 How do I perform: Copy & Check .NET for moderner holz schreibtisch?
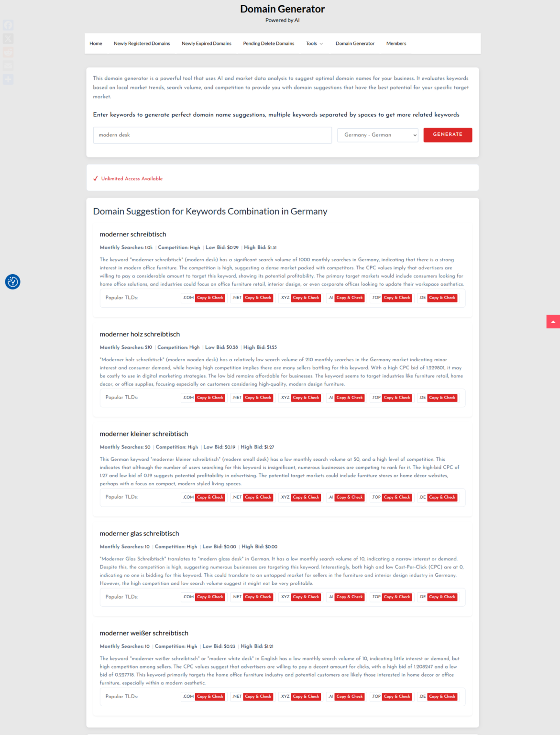coord(258,398)
